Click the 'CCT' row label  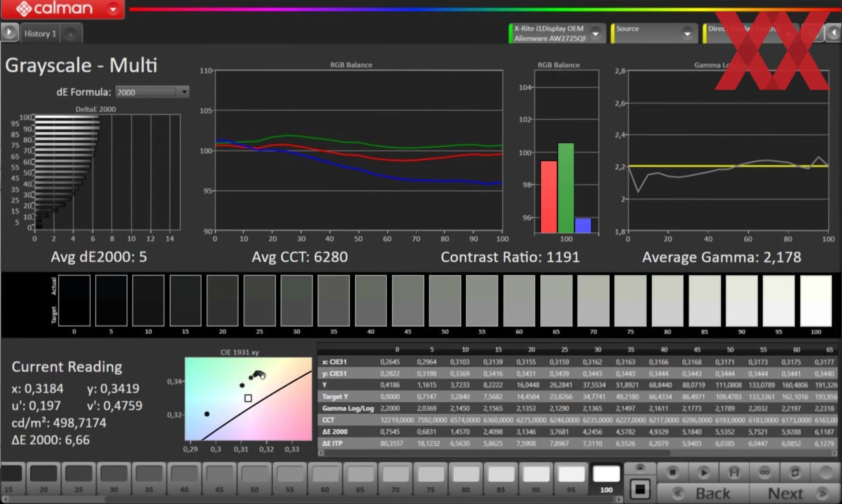click(x=328, y=420)
